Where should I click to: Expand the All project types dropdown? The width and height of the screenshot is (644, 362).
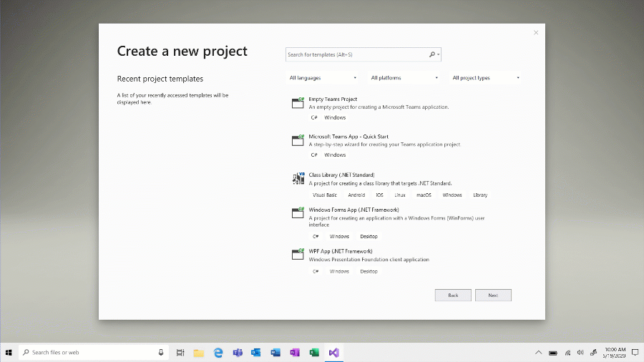(x=486, y=78)
